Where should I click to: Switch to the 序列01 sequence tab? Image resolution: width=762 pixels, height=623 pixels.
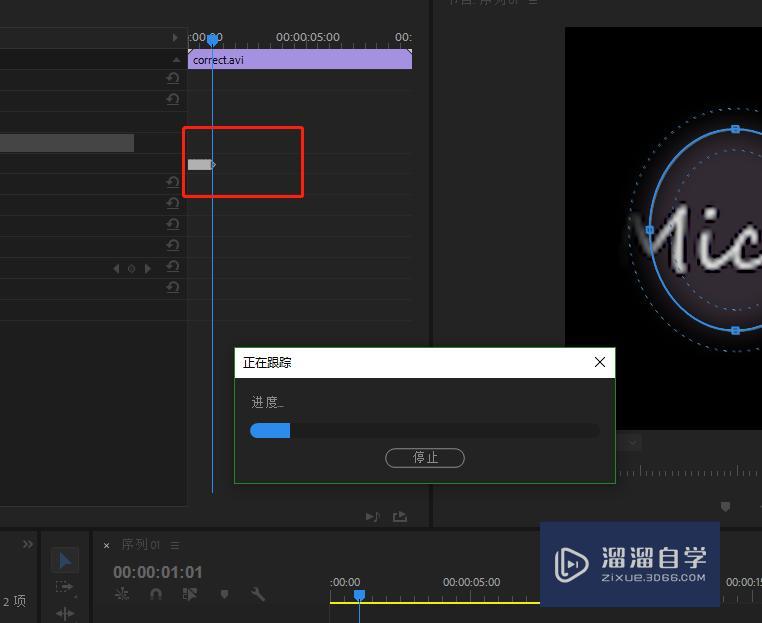tap(140, 545)
